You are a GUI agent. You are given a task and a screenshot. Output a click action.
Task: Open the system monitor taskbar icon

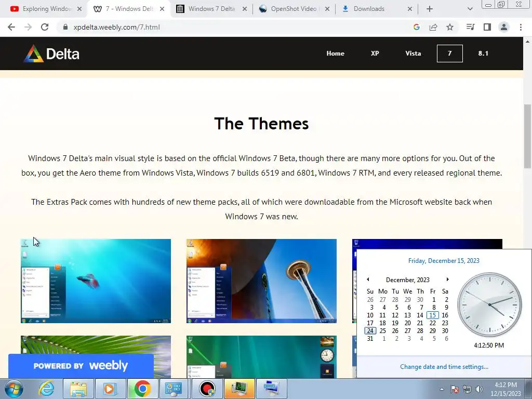click(x=239, y=389)
